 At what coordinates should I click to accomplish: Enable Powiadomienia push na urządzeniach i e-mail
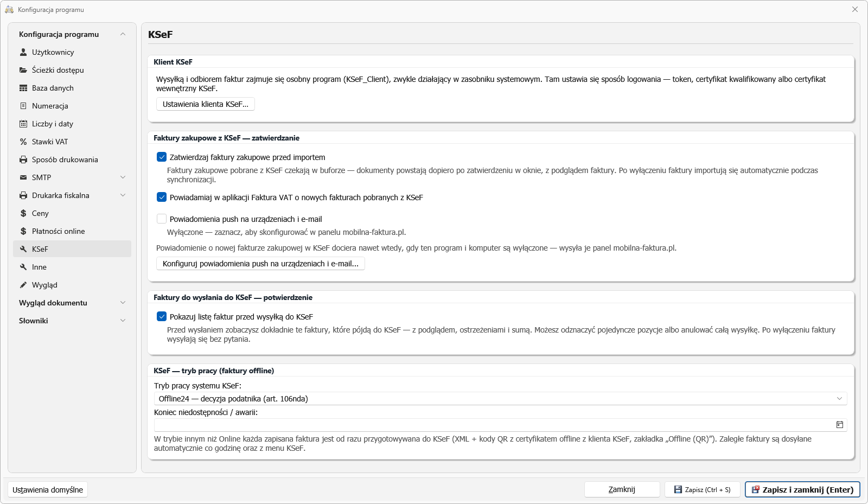click(162, 219)
